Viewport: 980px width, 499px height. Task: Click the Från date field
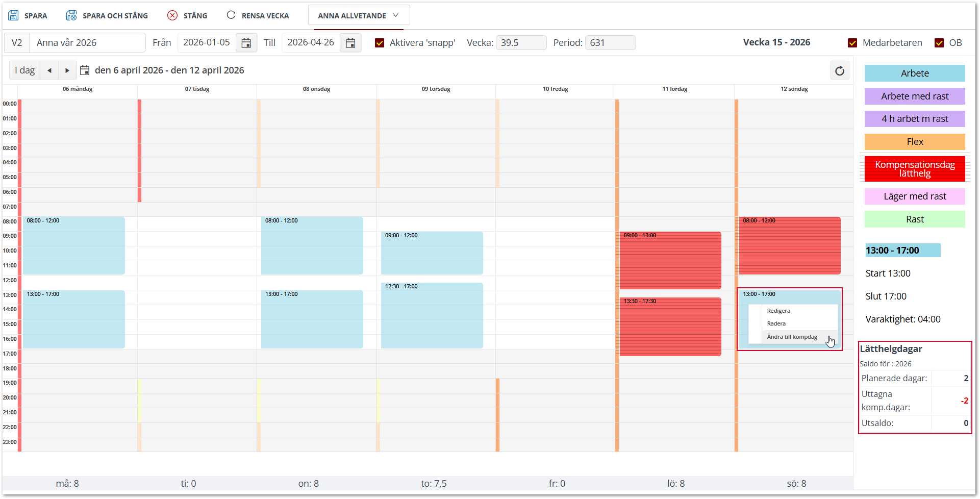(207, 43)
